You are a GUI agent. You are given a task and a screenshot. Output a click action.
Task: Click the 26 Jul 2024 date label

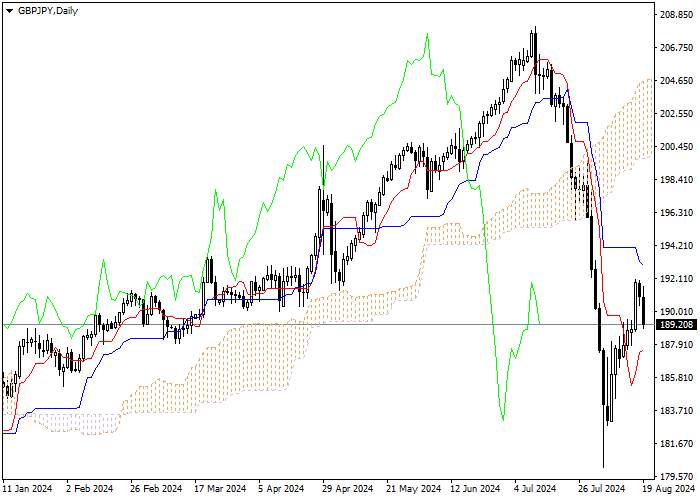click(x=602, y=488)
